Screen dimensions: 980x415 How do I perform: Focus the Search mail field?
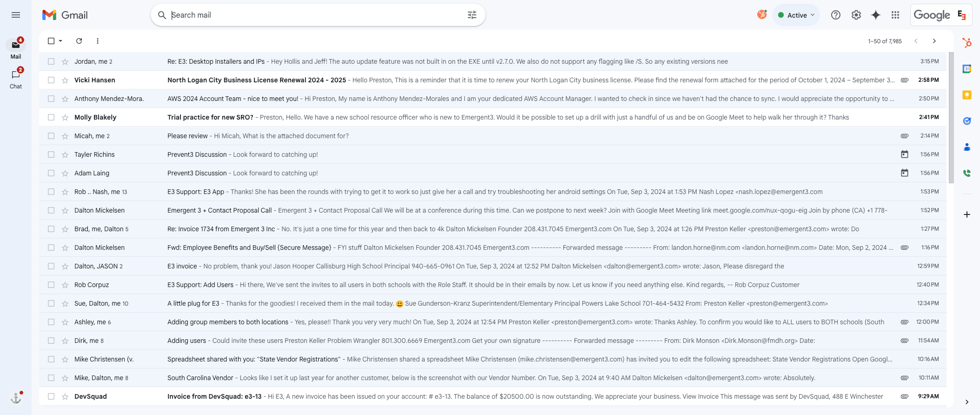click(x=316, y=15)
